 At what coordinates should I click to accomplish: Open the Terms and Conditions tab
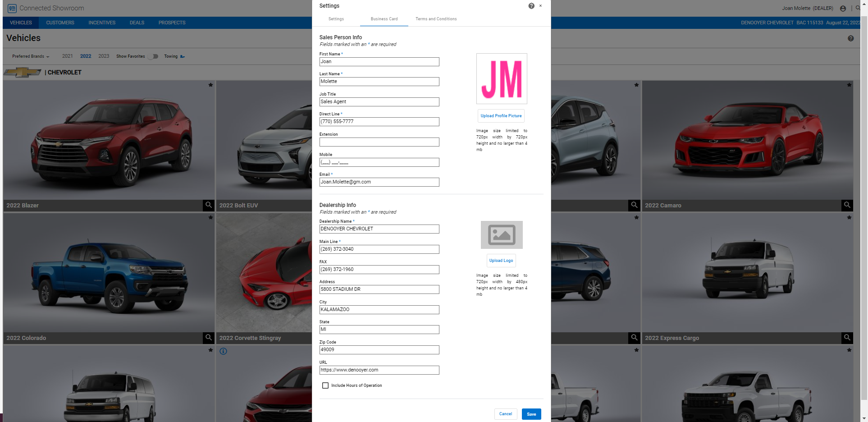(x=436, y=19)
